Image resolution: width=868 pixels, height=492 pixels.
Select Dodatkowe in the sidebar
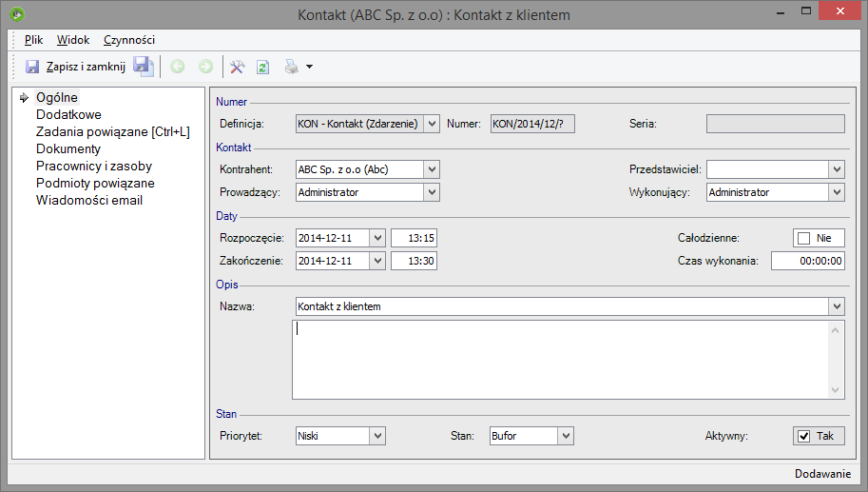tap(68, 115)
